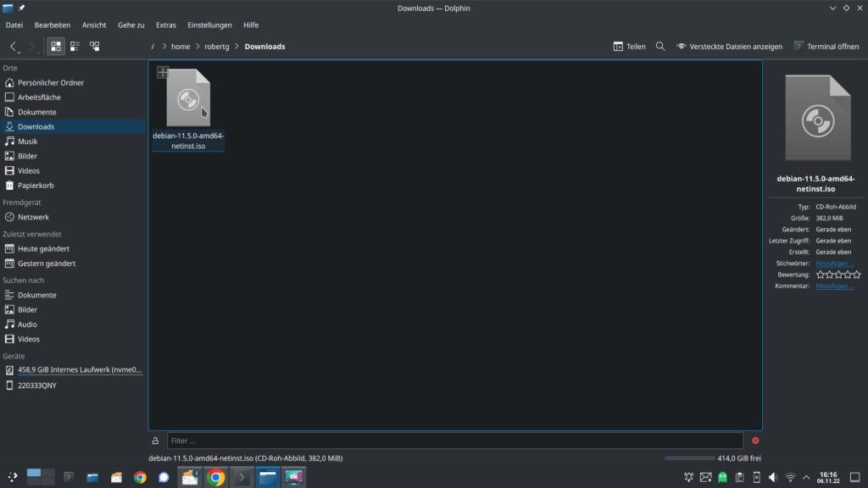The width and height of the screenshot is (868, 488).
Task: Open the active Chrome window in the taskbar
Action: tap(216, 477)
